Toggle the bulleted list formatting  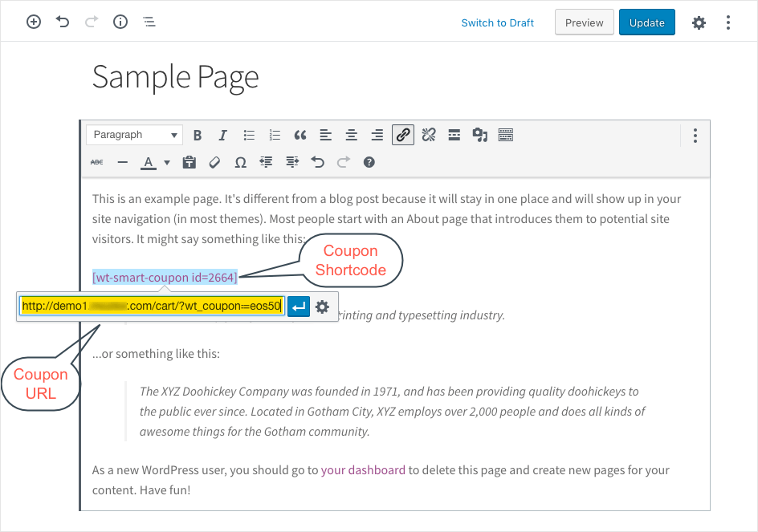249,135
